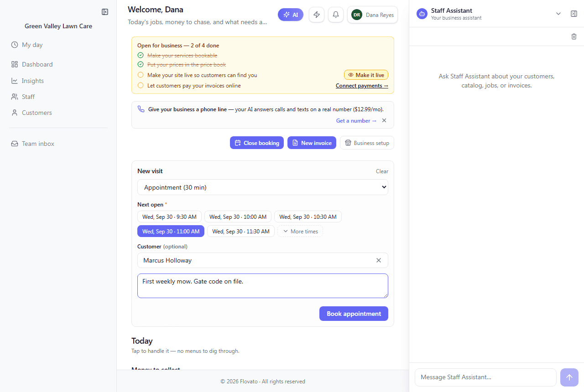The height and width of the screenshot is (392, 584).
Task: Toggle the AI button in header
Action: tap(291, 15)
